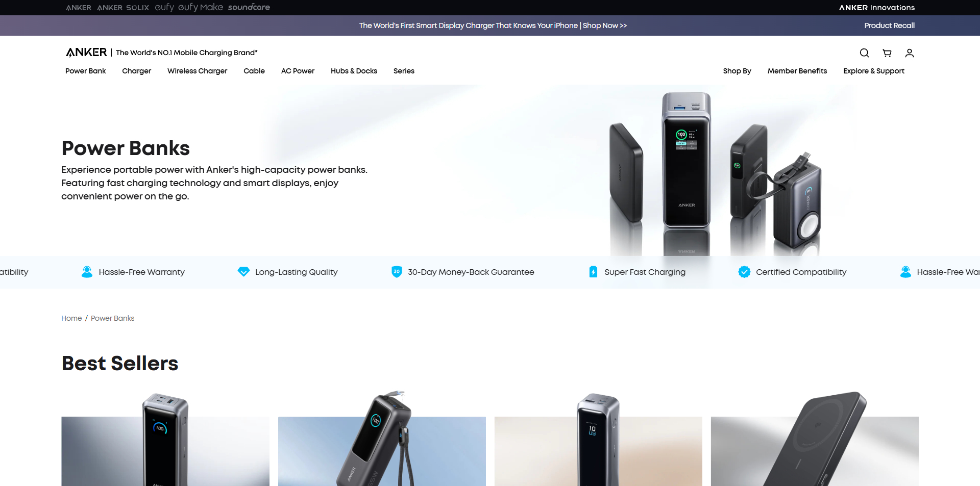Open the Wireless Charger menu item
Screen dimensions: 980x486
(198, 71)
